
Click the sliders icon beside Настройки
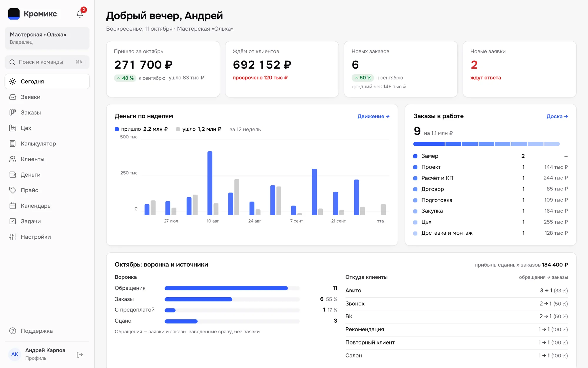pyautogui.click(x=13, y=237)
